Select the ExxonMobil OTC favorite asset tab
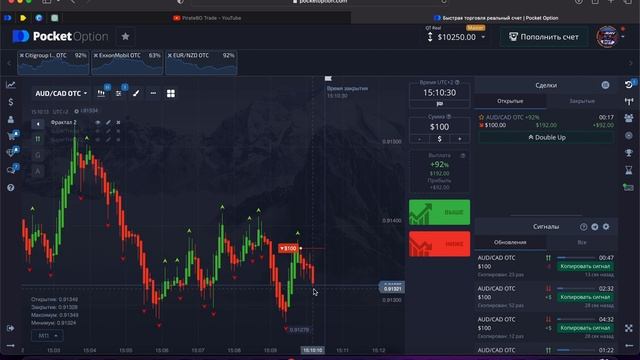Image resolution: width=640 pixels, height=360 pixels. coord(127,62)
